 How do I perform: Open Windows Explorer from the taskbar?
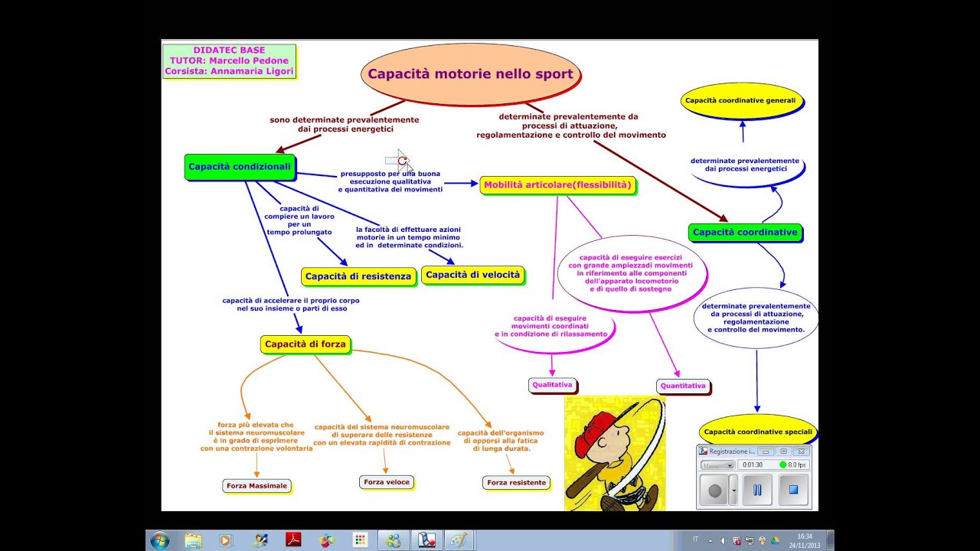click(x=193, y=540)
